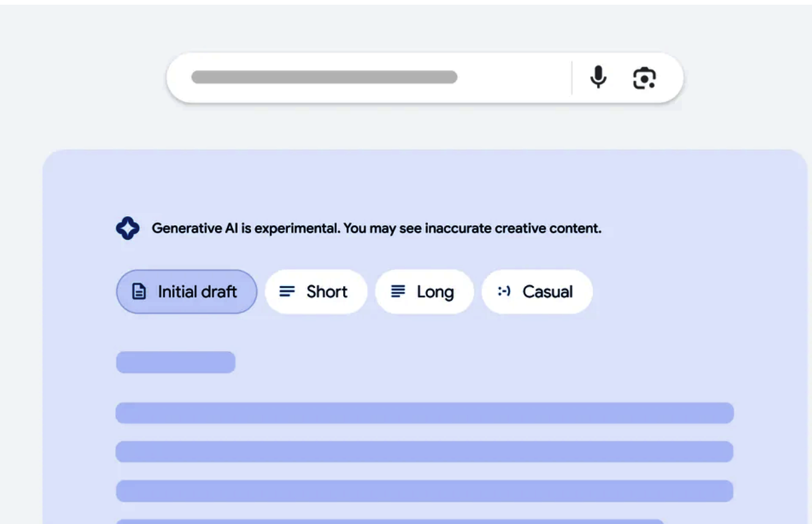This screenshot has height=524, width=812.
Task: Click the vertical divider beside the microphone
Action: click(x=572, y=78)
